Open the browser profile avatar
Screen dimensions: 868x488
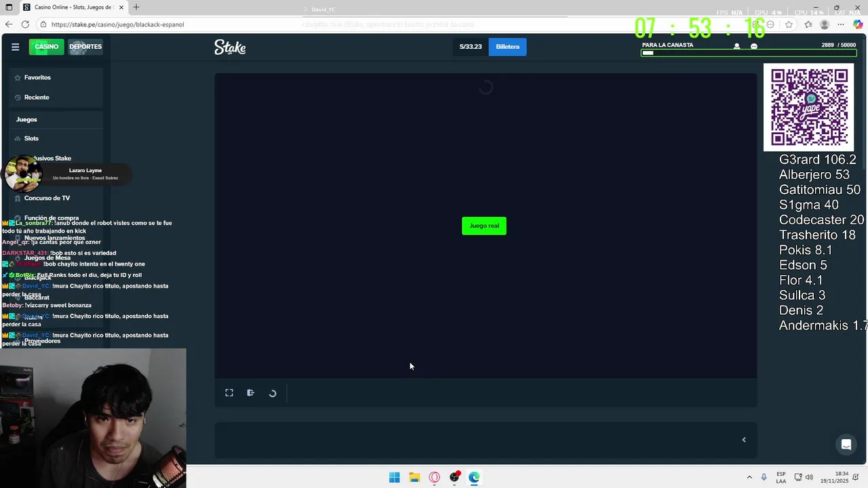click(825, 24)
